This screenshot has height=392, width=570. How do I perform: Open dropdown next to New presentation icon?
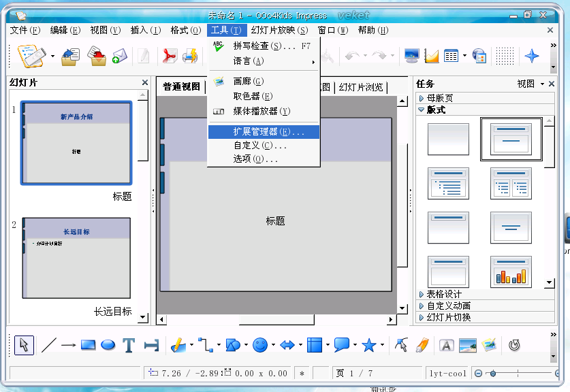tap(52, 56)
